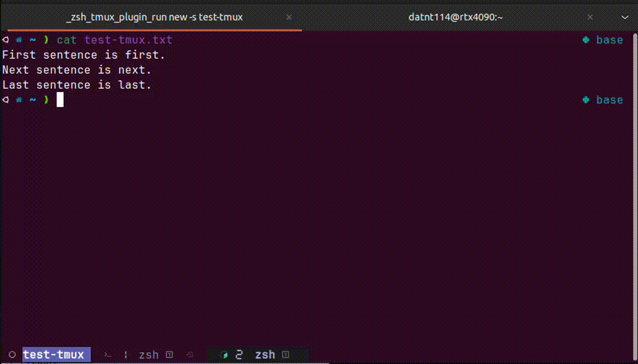Click the tilde path icon in the prompt
The height and width of the screenshot is (364, 638).
tap(32, 40)
